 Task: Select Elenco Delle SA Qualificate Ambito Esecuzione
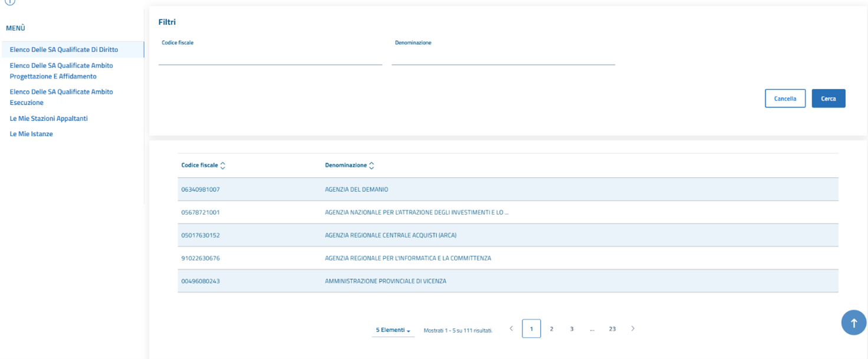pos(61,97)
